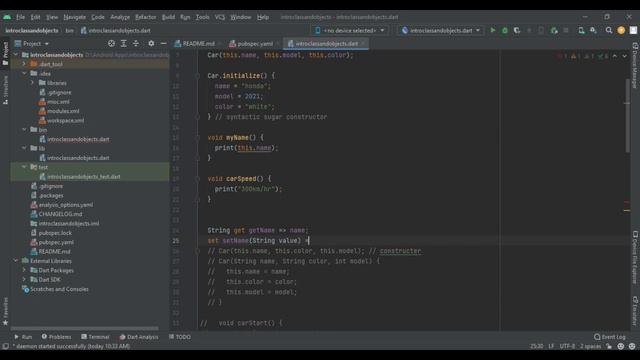
Task: Open the File menu
Action: (20, 17)
